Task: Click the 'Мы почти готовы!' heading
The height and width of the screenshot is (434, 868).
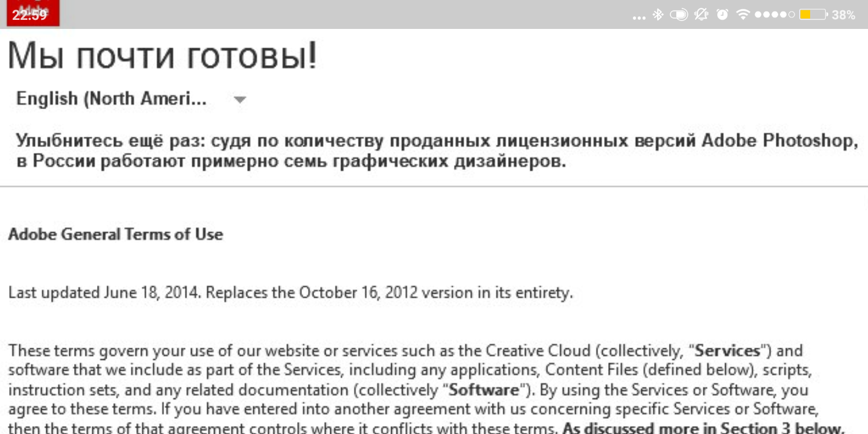Action: click(162, 57)
